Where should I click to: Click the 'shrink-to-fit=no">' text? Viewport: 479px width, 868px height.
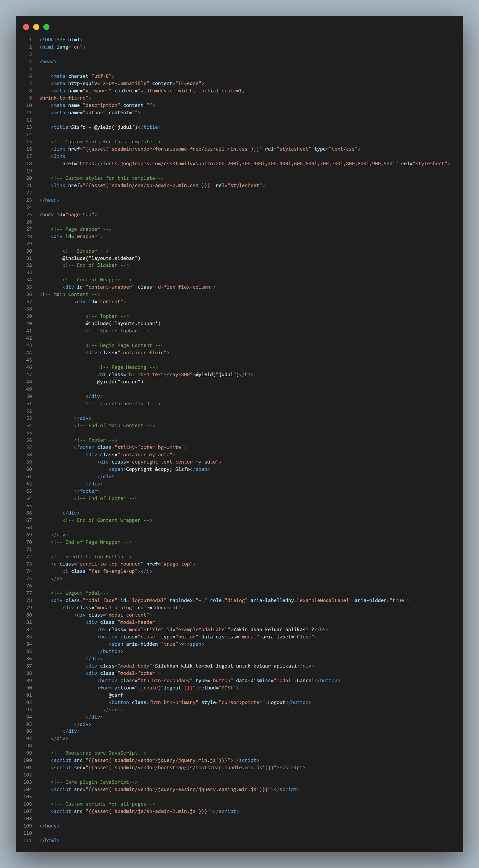click(x=65, y=98)
